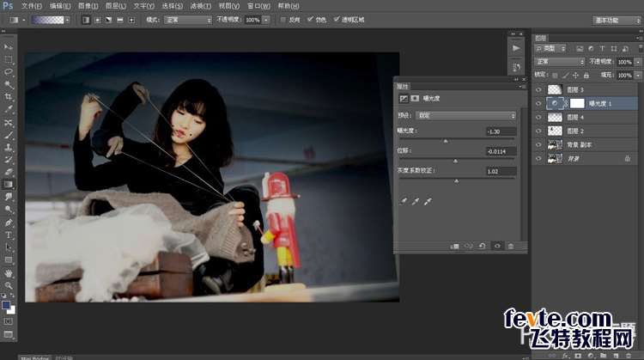
Task: Click the 曝光度 exposure slider handle
Action: tap(446, 141)
